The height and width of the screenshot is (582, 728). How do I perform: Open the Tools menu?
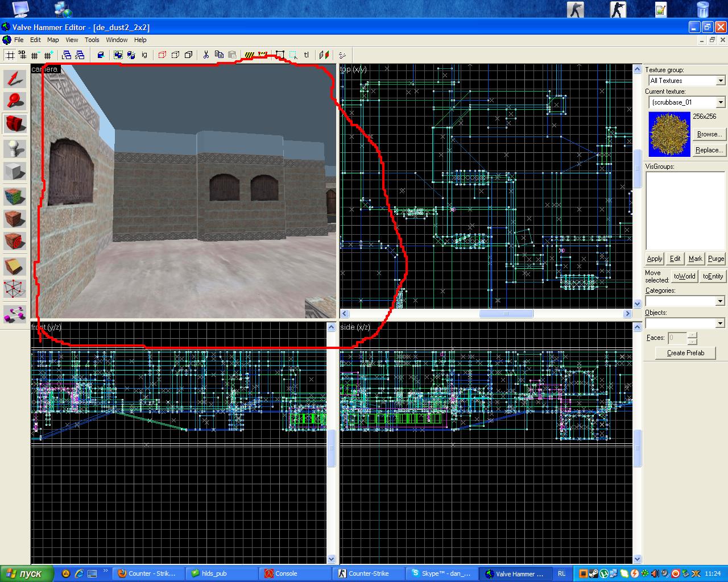(92, 40)
